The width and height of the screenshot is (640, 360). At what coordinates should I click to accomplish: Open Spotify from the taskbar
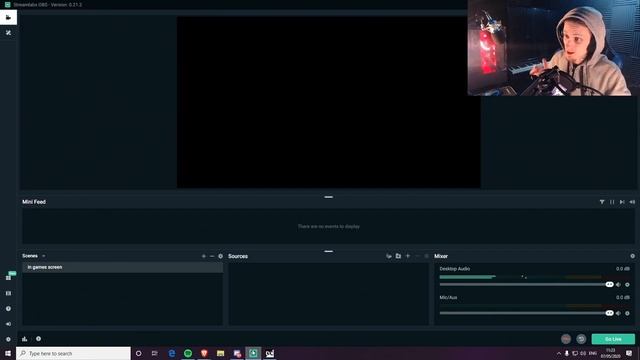pyautogui.click(x=188, y=353)
